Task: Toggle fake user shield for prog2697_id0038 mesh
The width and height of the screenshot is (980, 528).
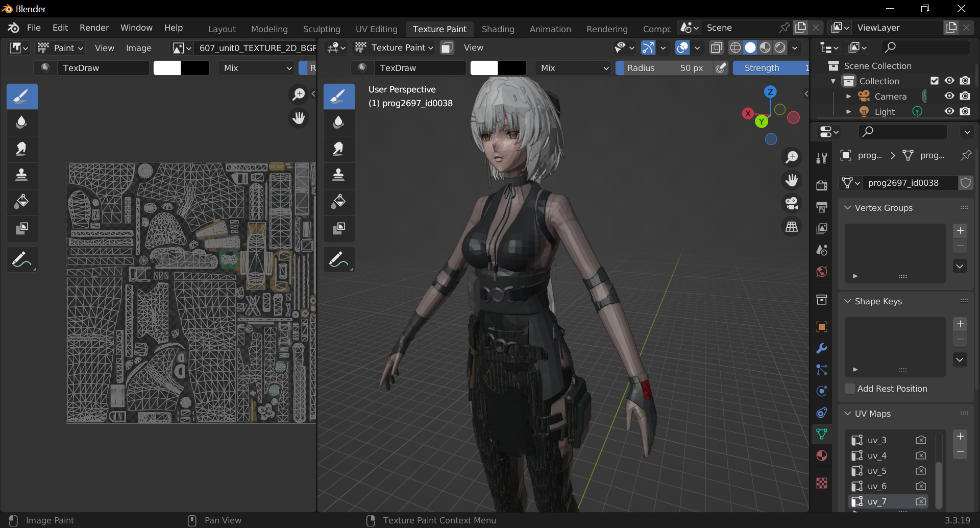Action: pos(965,183)
